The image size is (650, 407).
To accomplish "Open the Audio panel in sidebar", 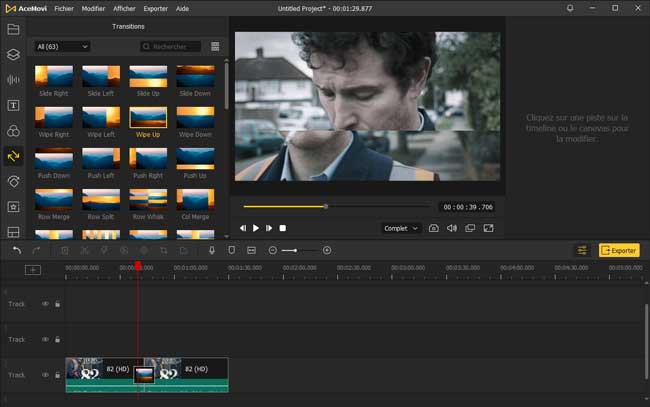I will click(x=13, y=80).
